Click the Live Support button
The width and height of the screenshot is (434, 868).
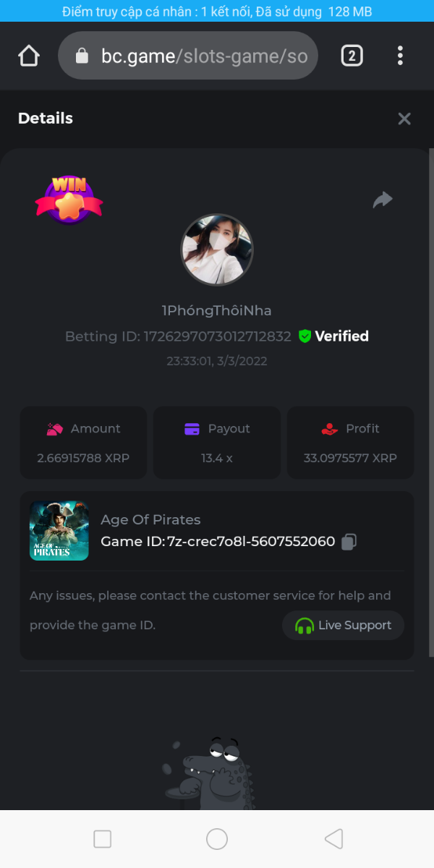[343, 626]
